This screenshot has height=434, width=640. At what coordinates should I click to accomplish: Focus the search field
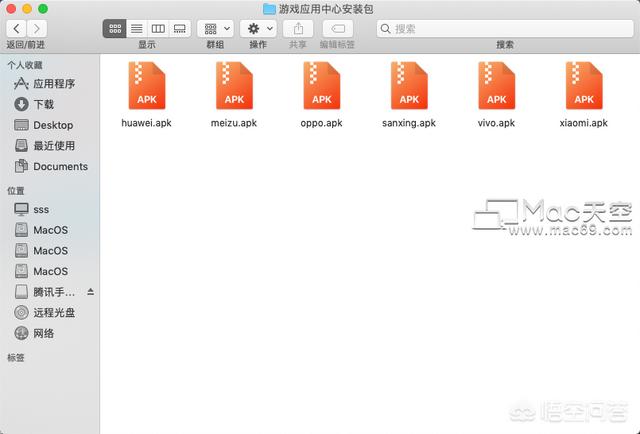point(505,29)
